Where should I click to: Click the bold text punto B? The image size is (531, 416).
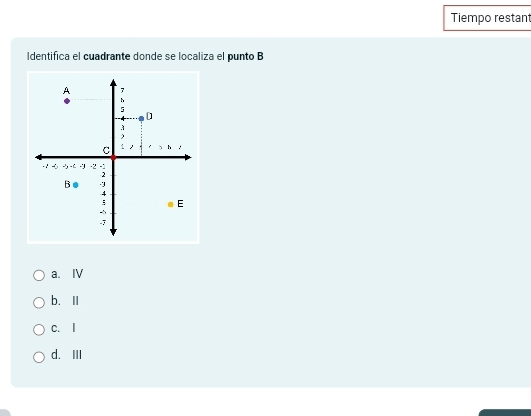[246, 56]
